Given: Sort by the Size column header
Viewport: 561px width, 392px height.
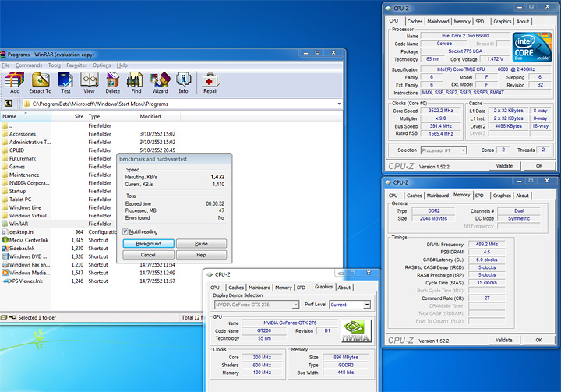Looking at the screenshot, I should pos(68,116).
